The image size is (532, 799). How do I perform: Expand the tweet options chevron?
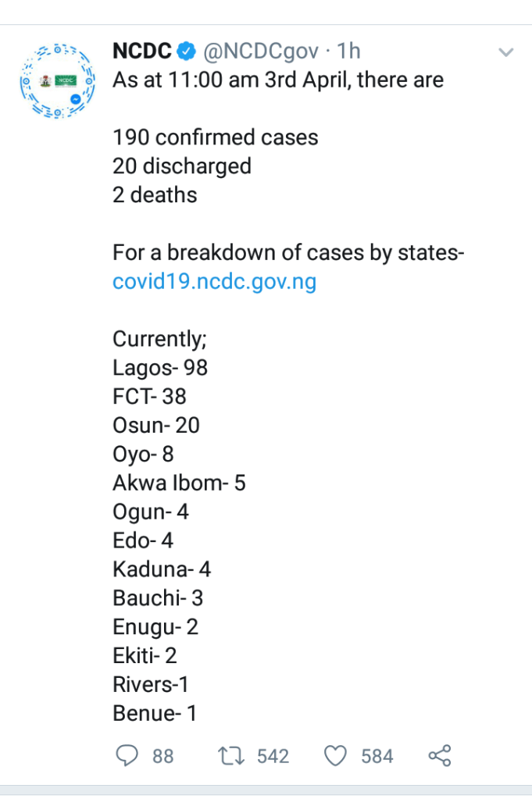(x=506, y=52)
